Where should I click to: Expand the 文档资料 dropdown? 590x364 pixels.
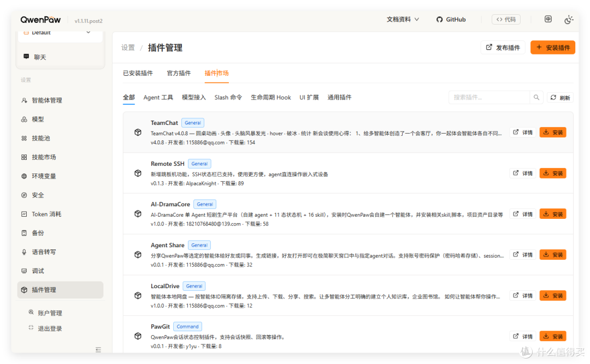pyautogui.click(x=403, y=20)
